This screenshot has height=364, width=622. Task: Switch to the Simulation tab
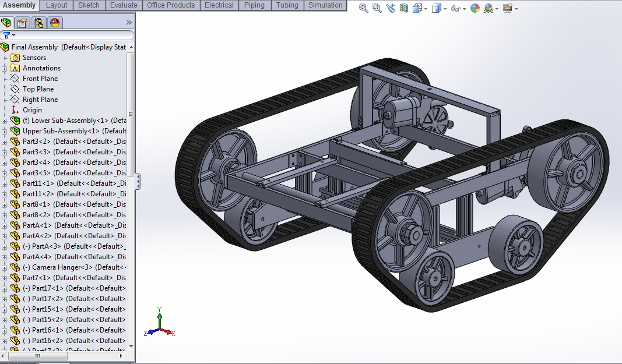pyautogui.click(x=325, y=5)
